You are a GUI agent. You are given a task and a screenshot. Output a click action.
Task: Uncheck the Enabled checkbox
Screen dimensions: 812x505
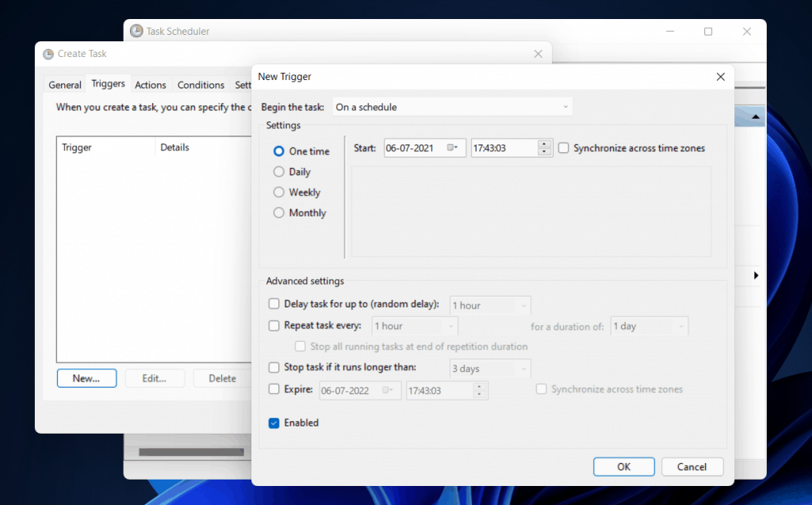pos(274,423)
